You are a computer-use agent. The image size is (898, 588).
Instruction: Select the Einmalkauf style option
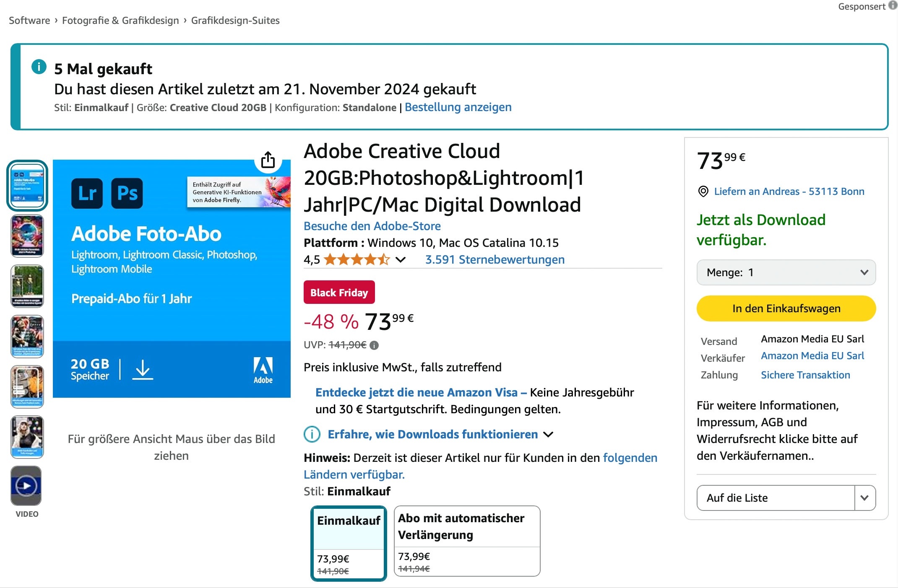pos(349,543)
